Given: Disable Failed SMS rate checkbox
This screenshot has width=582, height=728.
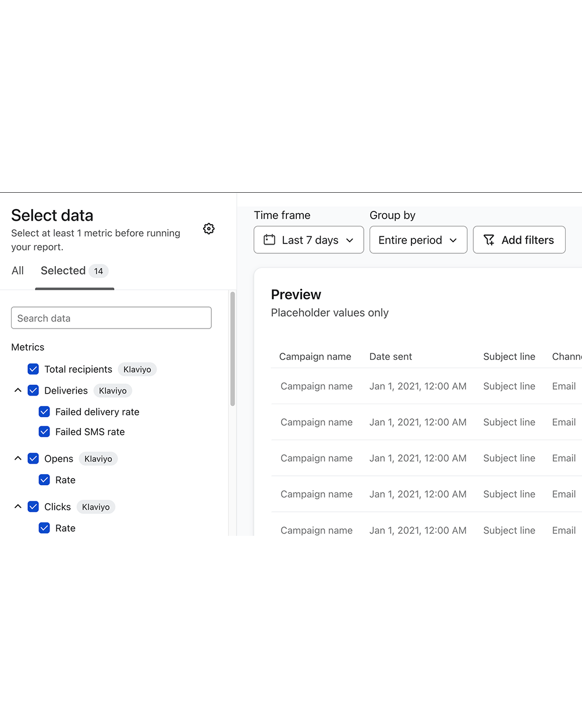Looking at the screenshot, I should [44, 432].
